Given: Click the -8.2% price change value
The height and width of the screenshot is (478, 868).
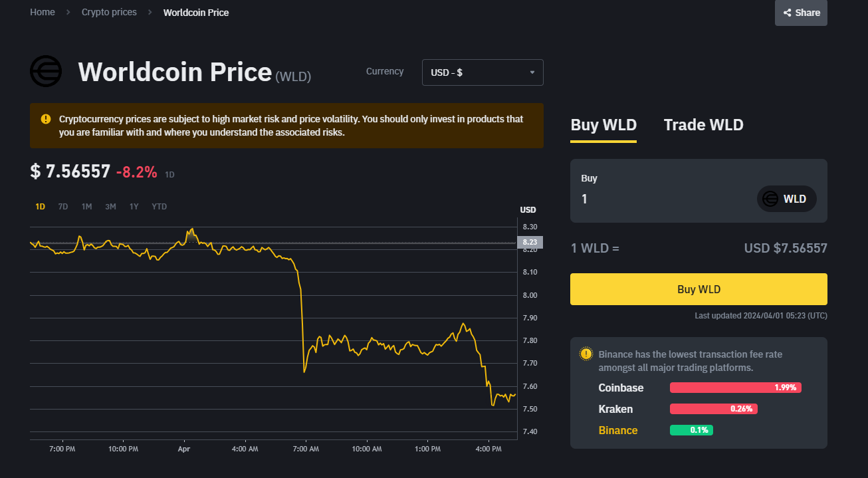Looking at the screenshot, I should click(x=136, y=172).
